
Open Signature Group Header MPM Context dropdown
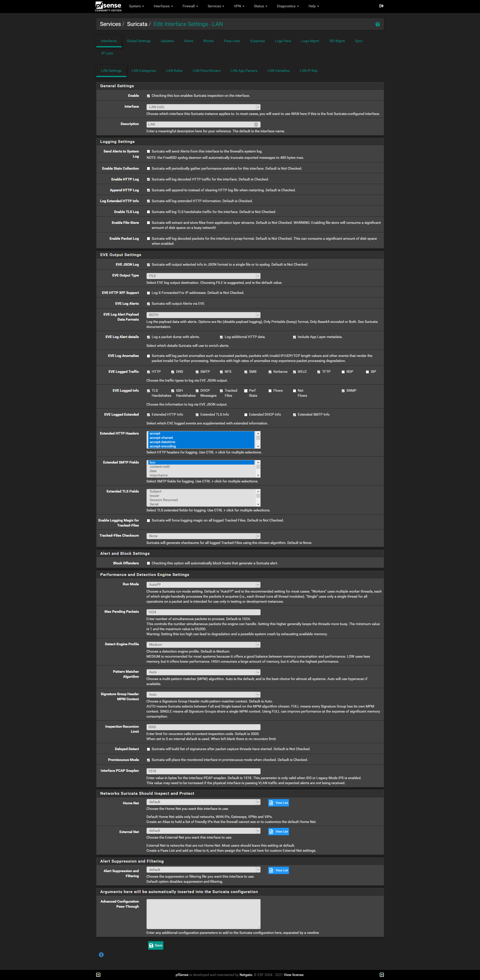(203, 695)
